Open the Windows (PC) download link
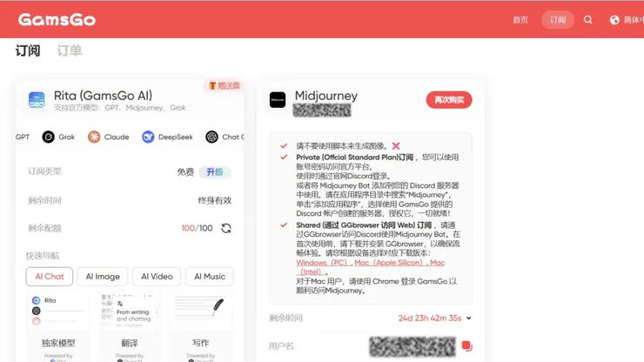This screenshot has height=362, width=644. (322, 263)
